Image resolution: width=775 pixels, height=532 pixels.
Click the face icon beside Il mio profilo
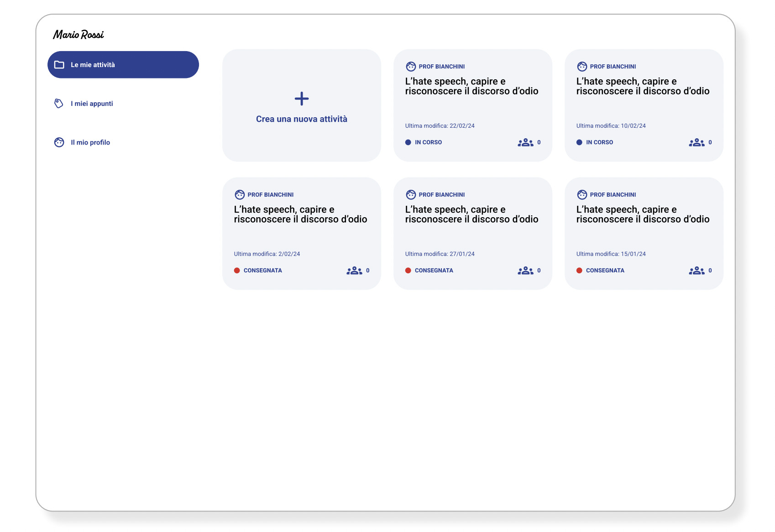59,142
